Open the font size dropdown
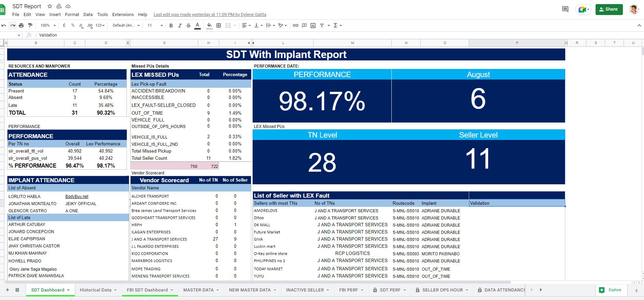Image resolution: width=644 pixels, height=300 pixels. click(x=155, y=25)
